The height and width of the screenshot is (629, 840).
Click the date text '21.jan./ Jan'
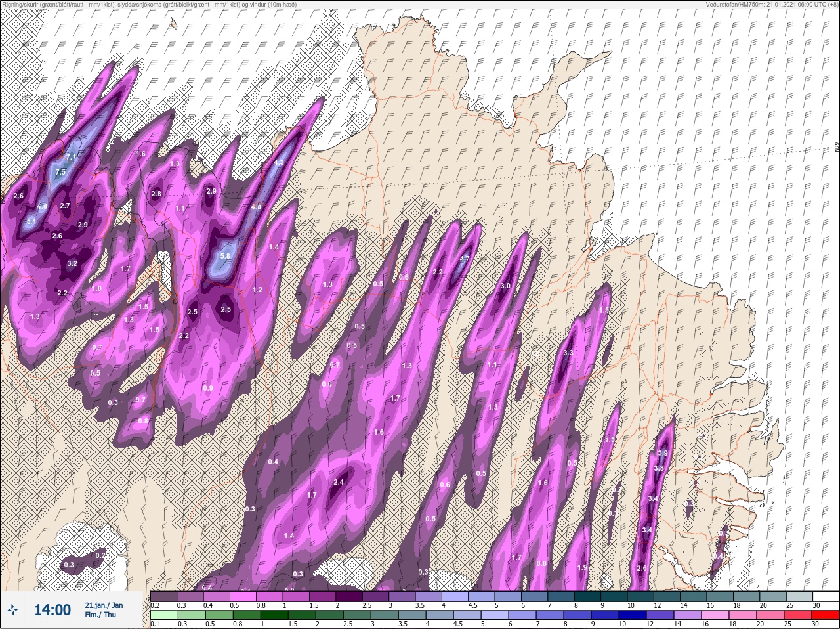104,605
